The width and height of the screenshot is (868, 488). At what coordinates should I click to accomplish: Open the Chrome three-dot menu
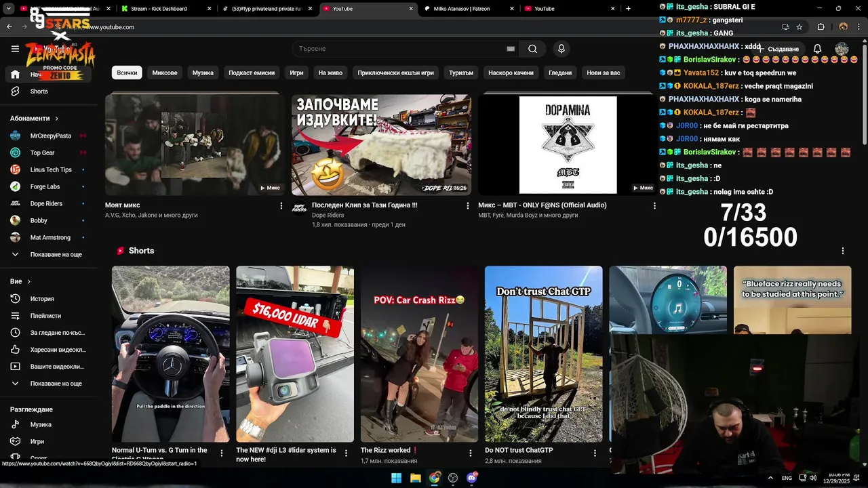pos(859,27)
